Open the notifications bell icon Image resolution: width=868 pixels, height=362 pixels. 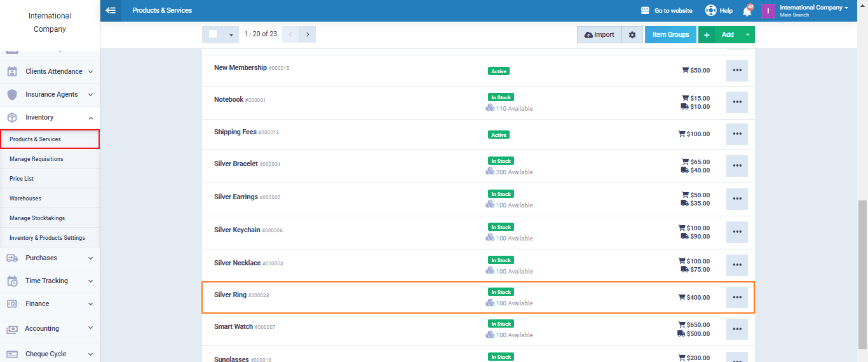(747, 11)
